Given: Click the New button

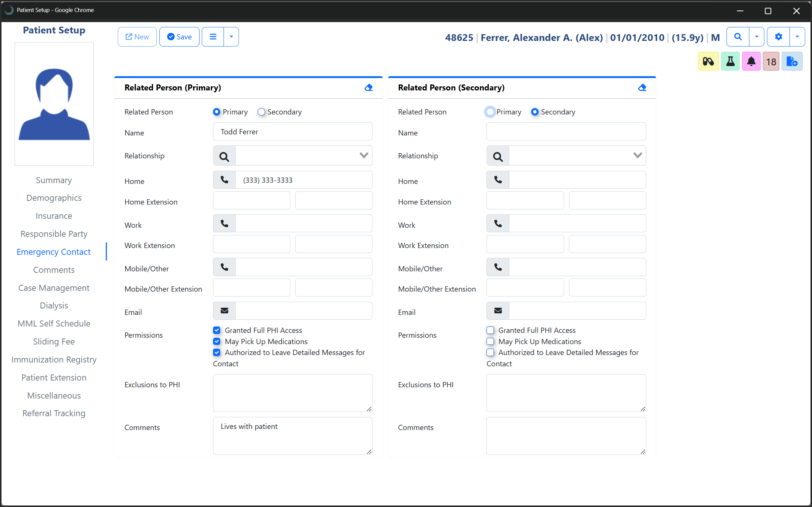Looking at the screenshot, I should (137, 37).
